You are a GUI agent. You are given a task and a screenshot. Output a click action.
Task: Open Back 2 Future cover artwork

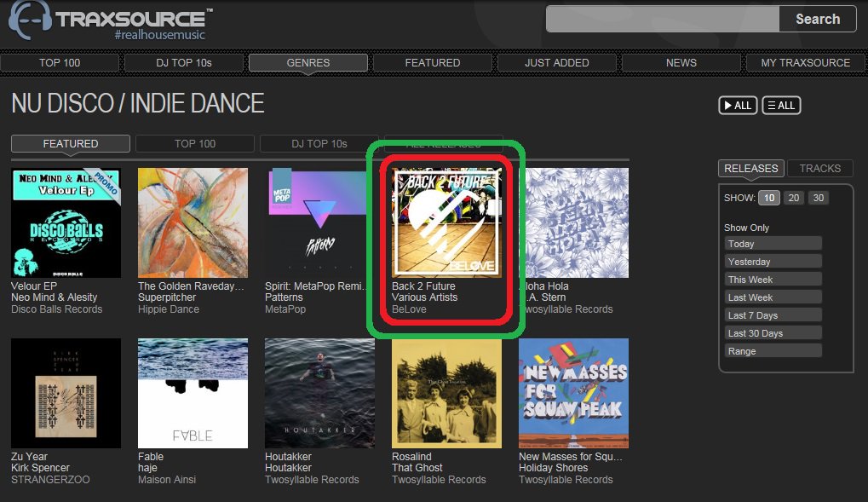(446, 222)
